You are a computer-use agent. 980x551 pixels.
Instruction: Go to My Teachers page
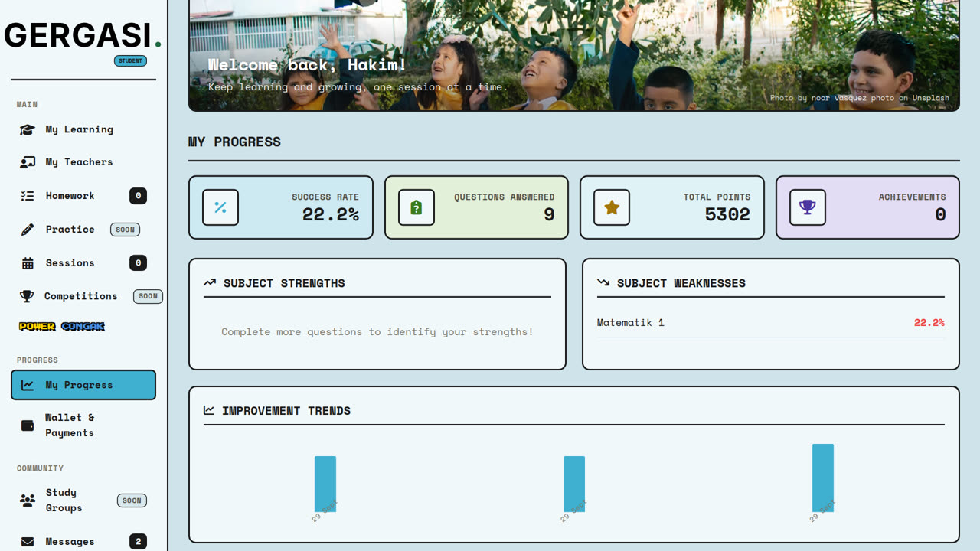pos(83,162)
